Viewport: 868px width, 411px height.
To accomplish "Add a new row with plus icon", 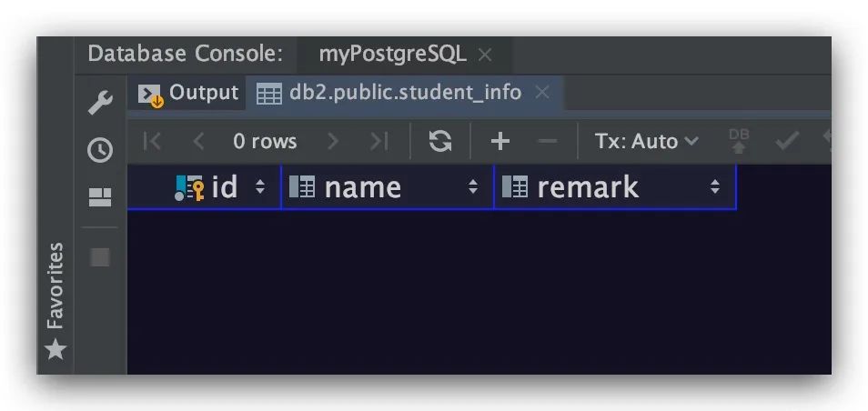I will (500, 142).
